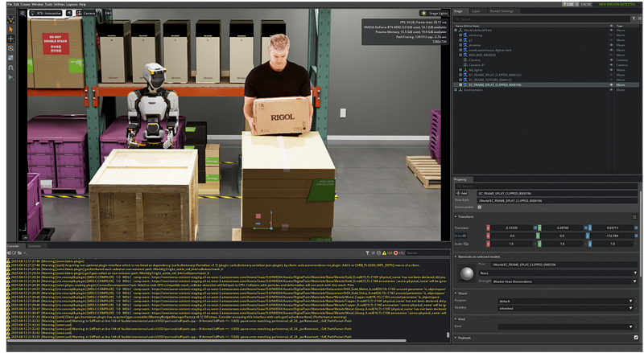Start simulation with the Play button

tap(11, 77)
